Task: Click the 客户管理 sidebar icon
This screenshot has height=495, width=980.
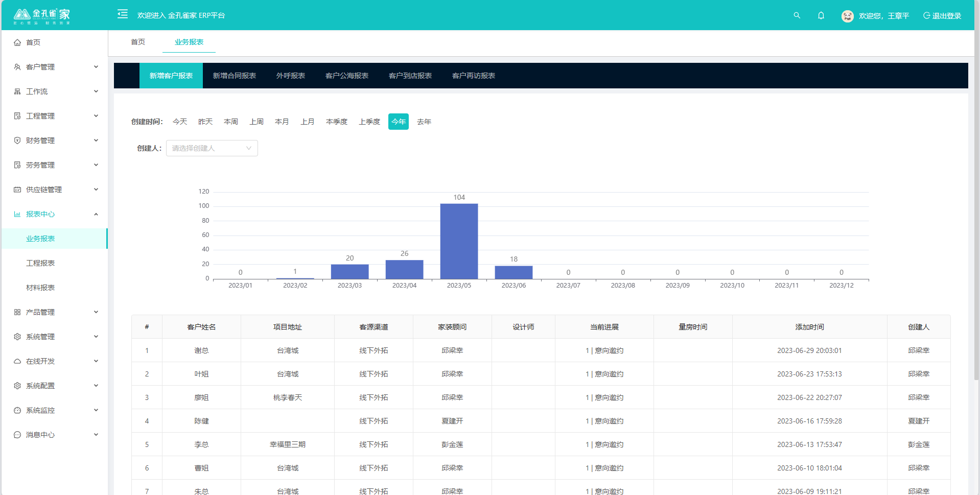Action: tap(17, 67)
